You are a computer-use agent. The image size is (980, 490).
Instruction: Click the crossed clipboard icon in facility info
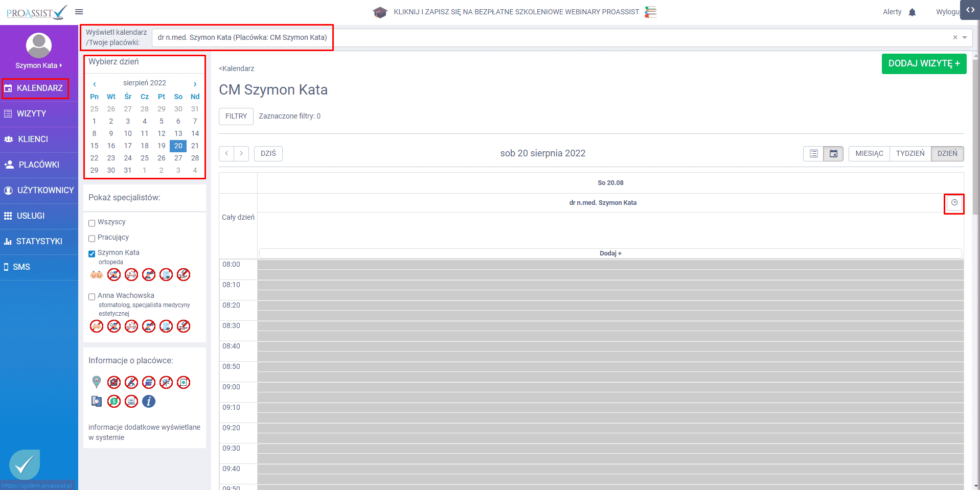pos(184,382)
